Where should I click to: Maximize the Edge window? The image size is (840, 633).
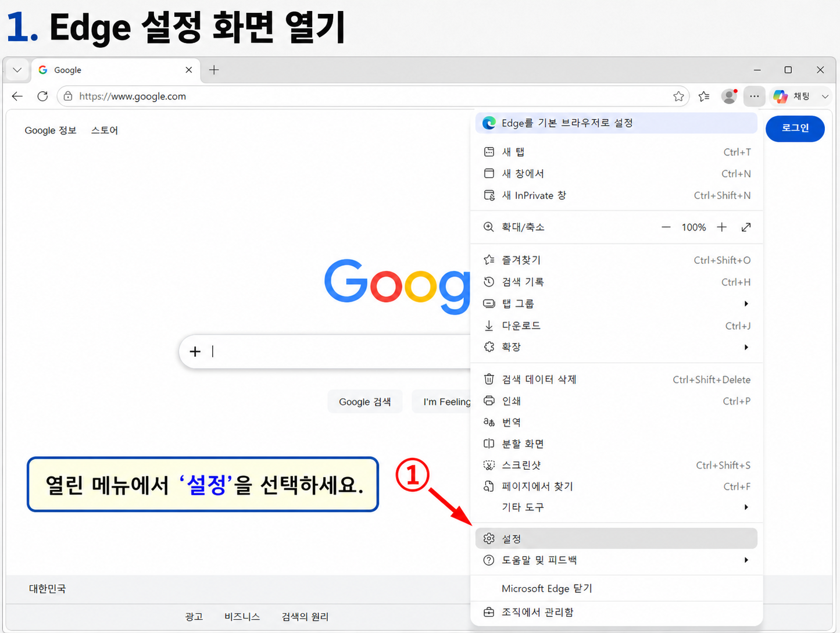click(x=788, y=70)
